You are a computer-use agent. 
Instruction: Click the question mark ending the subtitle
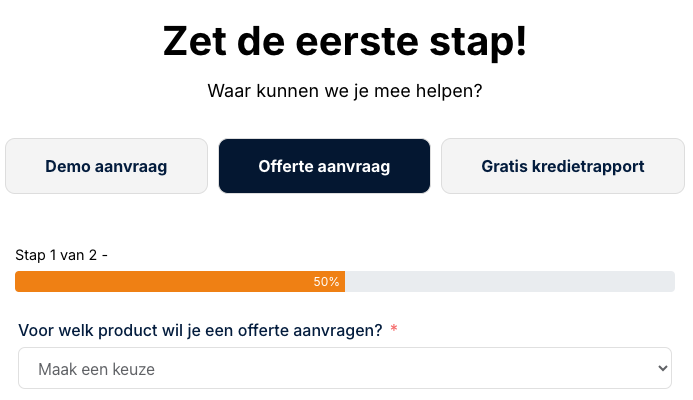point(478,91)
